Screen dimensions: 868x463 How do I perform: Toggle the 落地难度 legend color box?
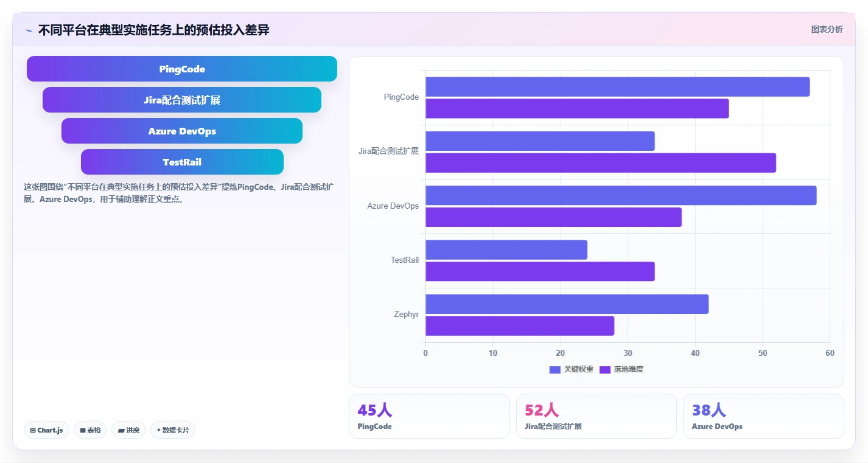(605, 369)
